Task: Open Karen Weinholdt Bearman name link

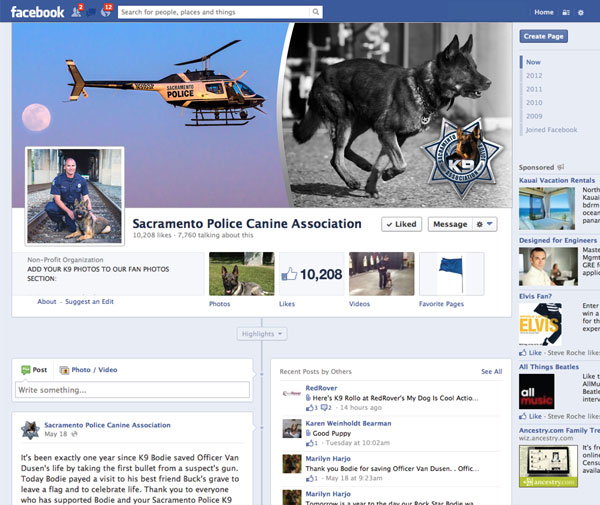Action: point(348,423)
